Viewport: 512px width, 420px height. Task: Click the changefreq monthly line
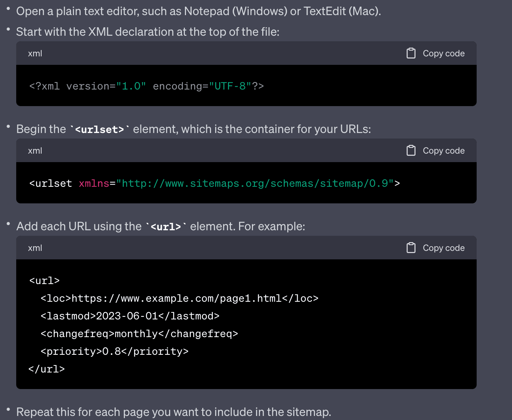point(140,334)
